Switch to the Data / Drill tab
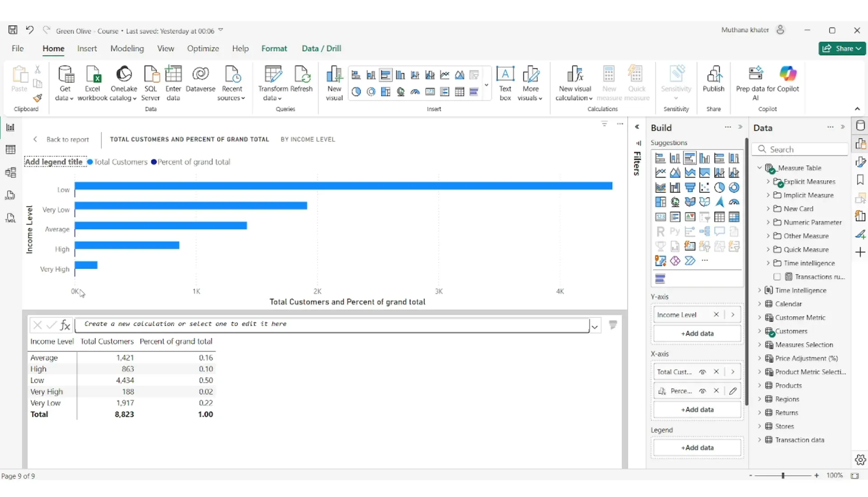 tap(321, 48)
